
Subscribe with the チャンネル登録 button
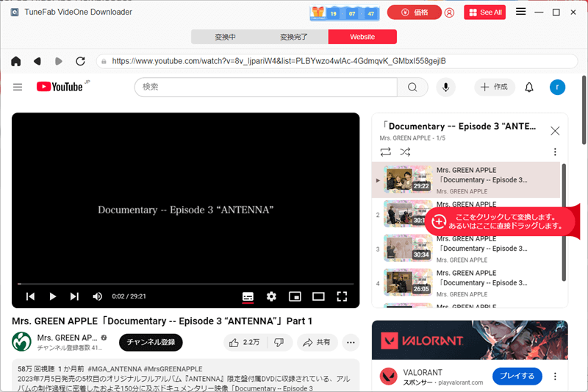point(151,342)
